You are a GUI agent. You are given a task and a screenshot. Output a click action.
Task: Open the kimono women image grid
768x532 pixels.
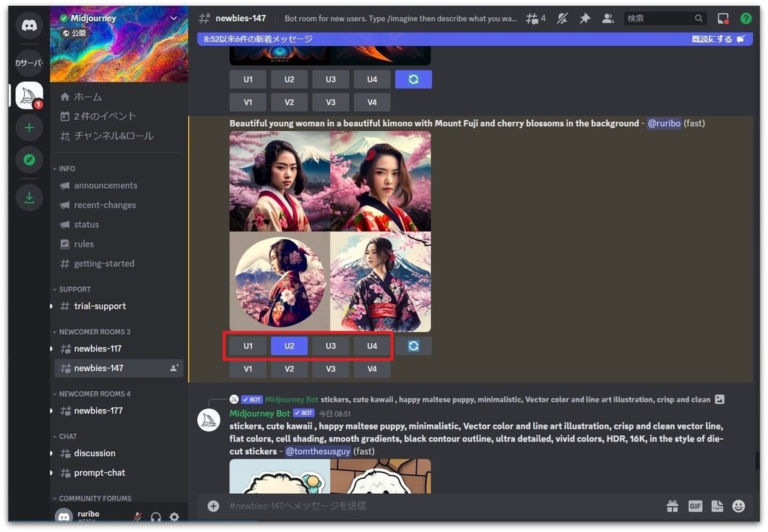tap(330, 232)
